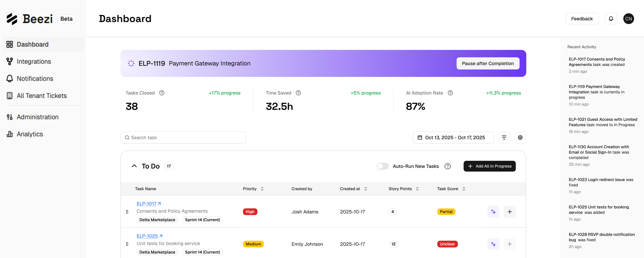This screenshot has height=258, width=644.
Task: Collapse the To Do section chevron
Action: click(134, 166)
